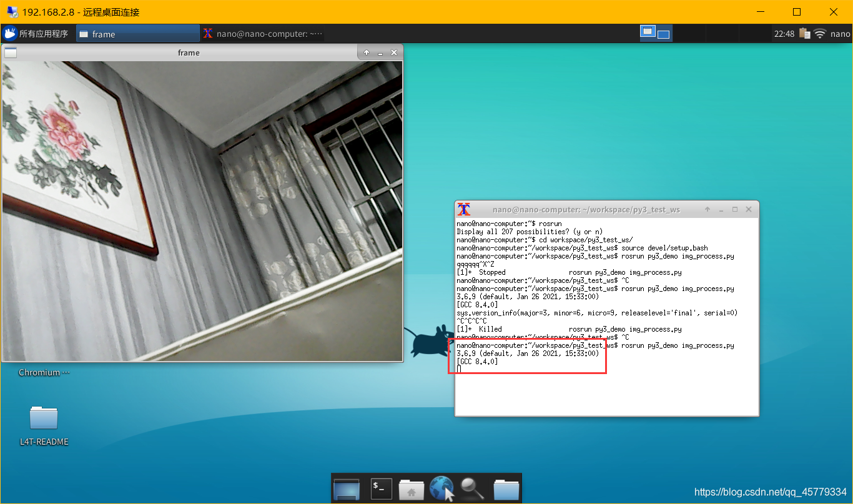This screenshot has width=853, height=504.
Task: Maximize the terminal window
Action: tap(735, 209)
